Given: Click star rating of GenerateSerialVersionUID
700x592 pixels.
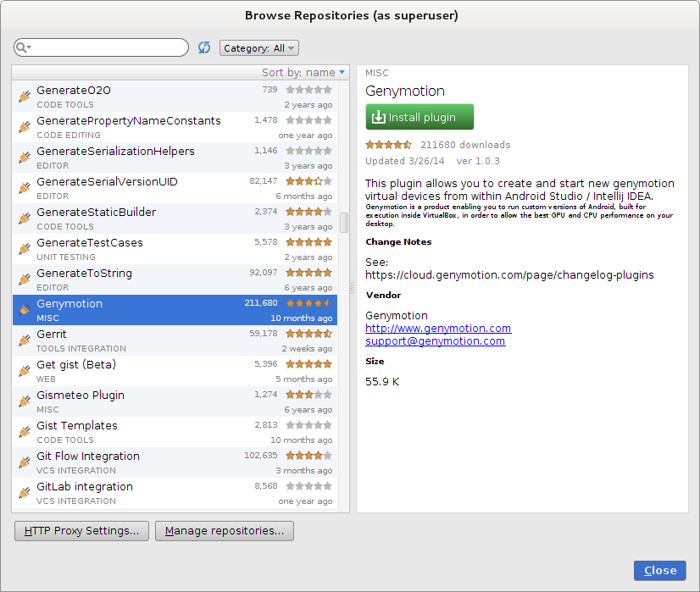Looking at the screenshot, I should [309, 181].
